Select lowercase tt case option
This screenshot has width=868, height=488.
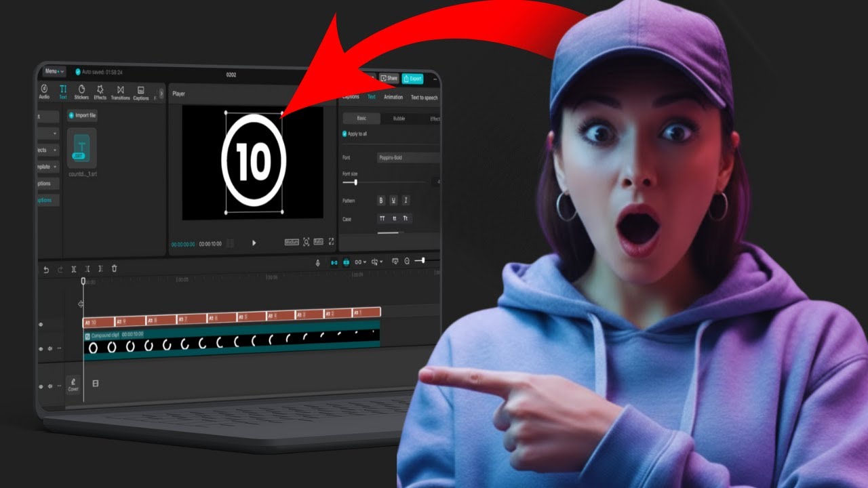393,219
